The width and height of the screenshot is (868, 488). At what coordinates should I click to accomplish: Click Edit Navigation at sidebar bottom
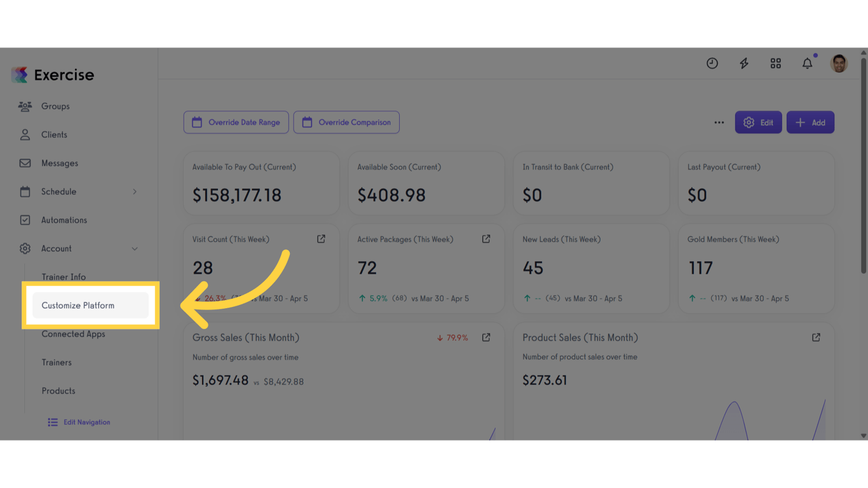[78, 421]
